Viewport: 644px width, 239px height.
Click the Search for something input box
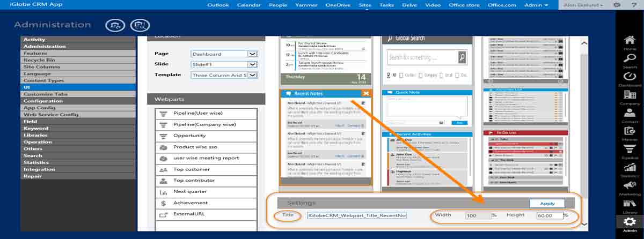click(422, 57)
